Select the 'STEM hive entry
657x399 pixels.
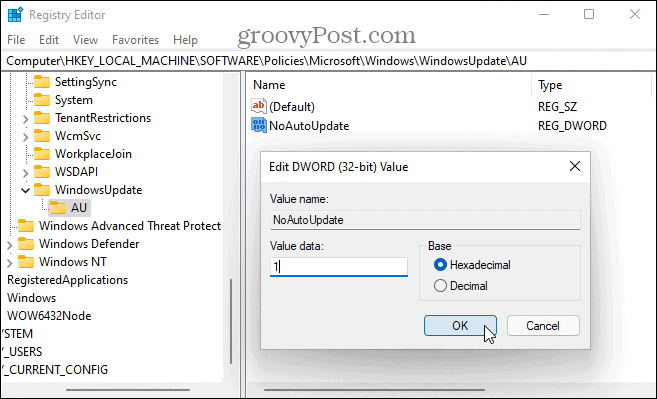(x=17, y=334)
